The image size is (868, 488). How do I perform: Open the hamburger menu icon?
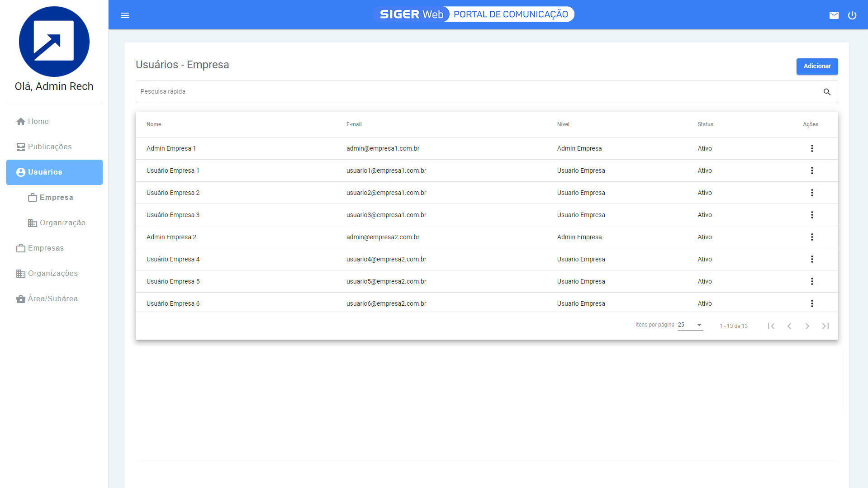coord(125,15)
